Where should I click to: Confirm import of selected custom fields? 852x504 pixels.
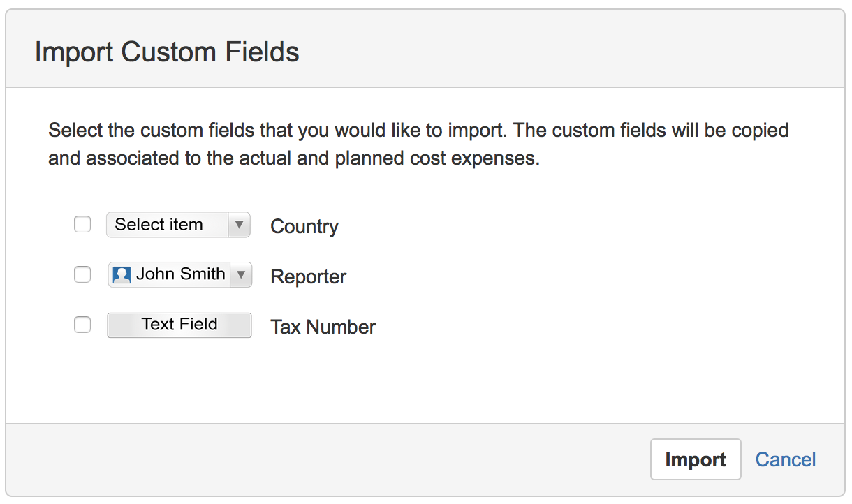coord(696,459)
